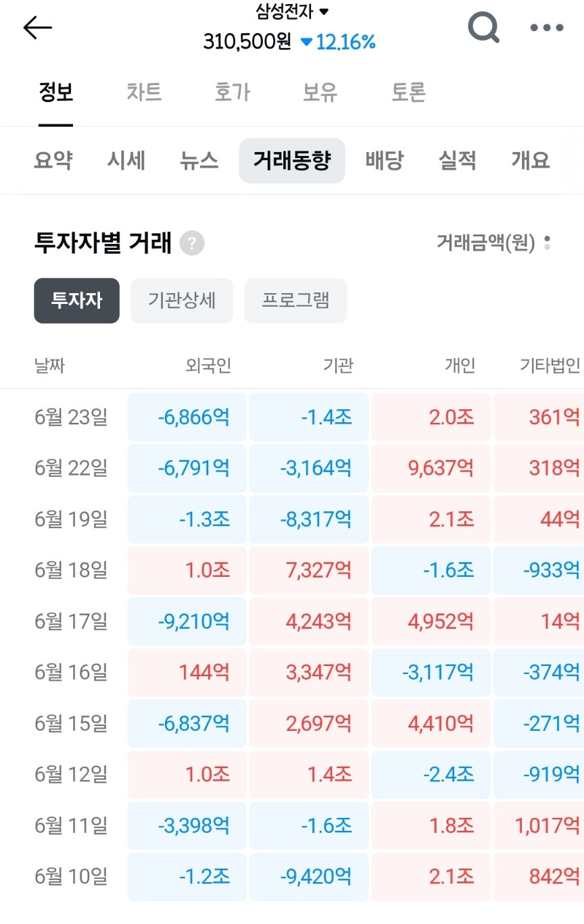Switch to the 호가 tab
This screenshot has height=924, width=584.
pyautogui.click(x=232, y=92)
